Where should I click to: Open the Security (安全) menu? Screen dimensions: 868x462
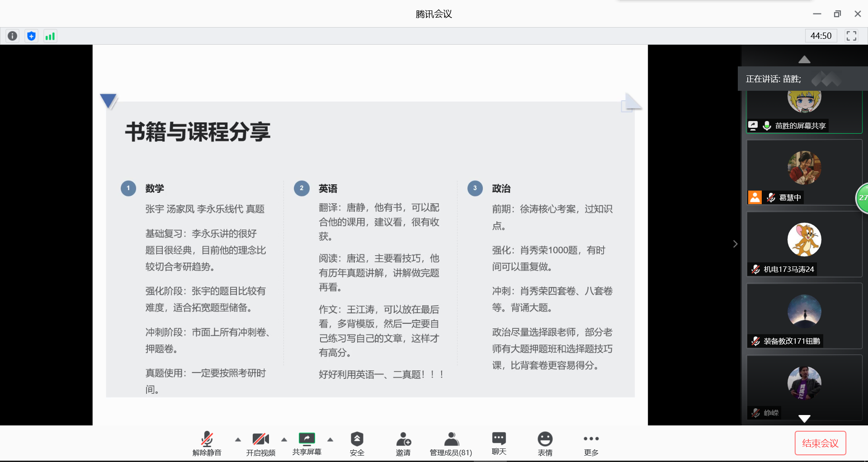pyautogui.click(x=357, y=443)
